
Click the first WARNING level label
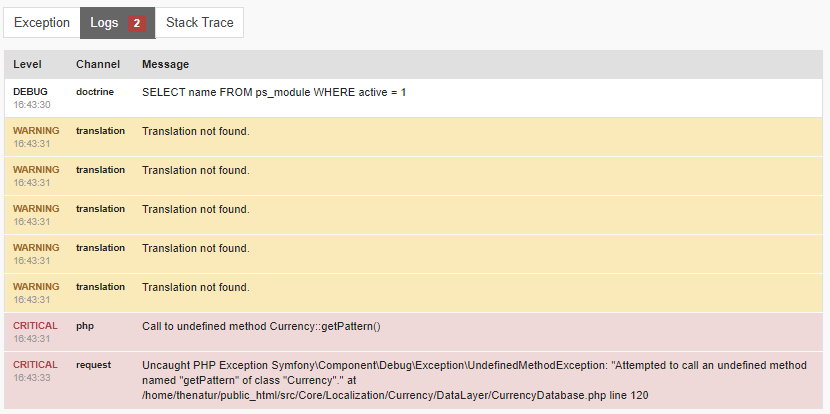(x=36, y=131)
